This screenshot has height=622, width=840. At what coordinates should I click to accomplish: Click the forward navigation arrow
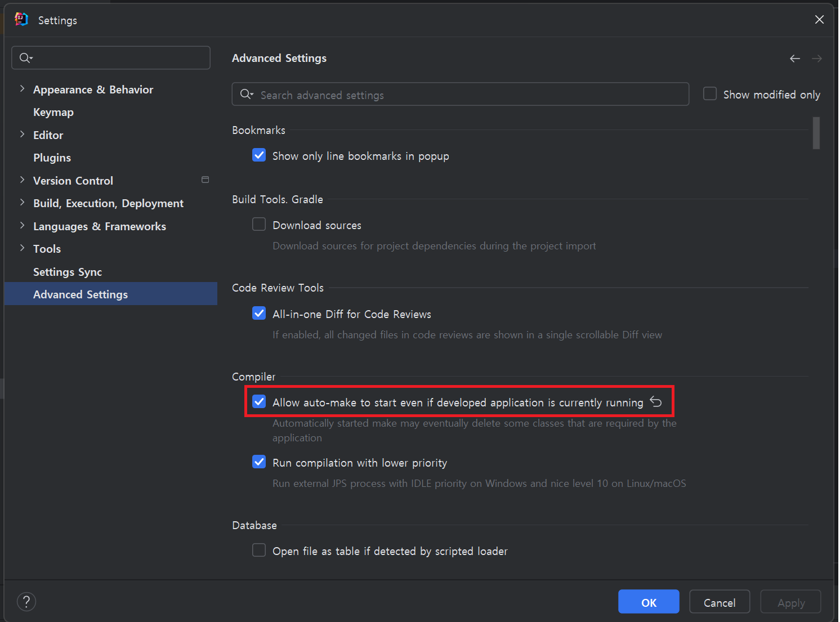click(817, 58)
